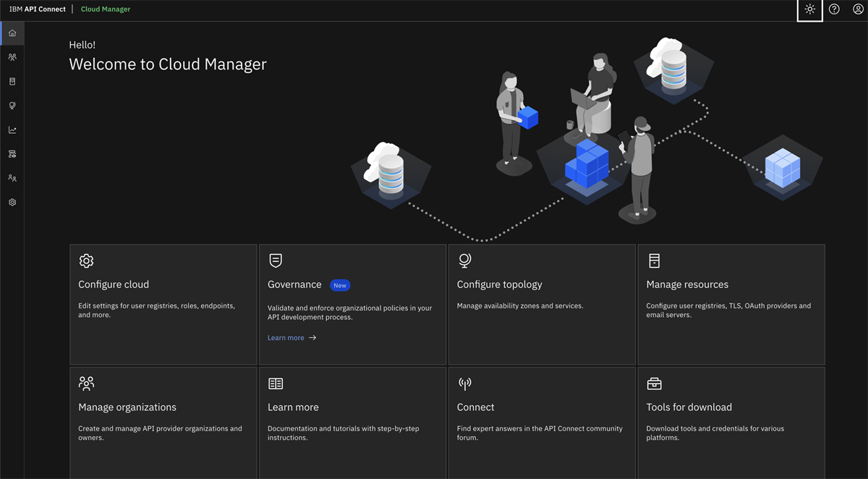Open Provider organizations sidebar icon
868x479 pixels.
tap(12, 57)
